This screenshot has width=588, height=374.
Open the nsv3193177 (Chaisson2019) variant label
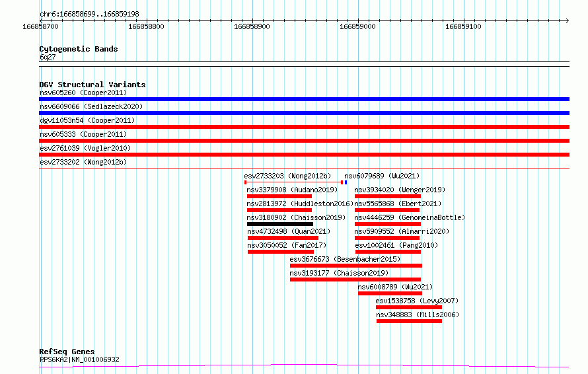tap(339, 273)
